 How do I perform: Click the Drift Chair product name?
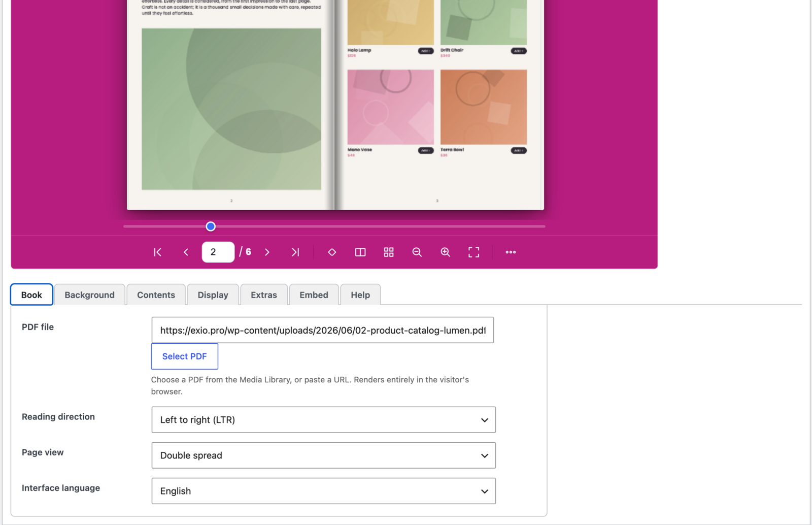point(452,50)
